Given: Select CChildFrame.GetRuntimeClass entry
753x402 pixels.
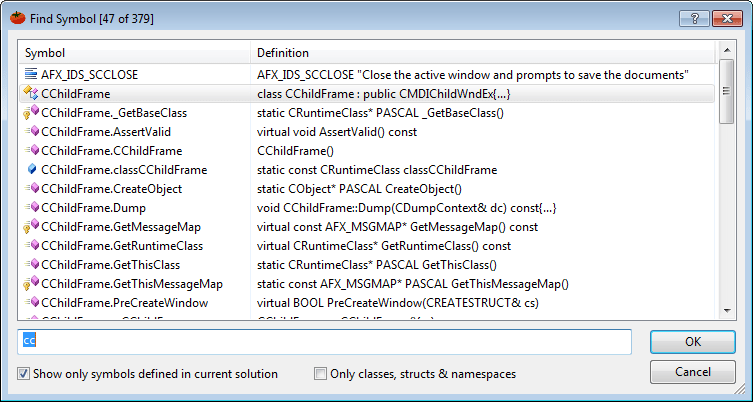Looking at the screenshot, I should 122,246.
